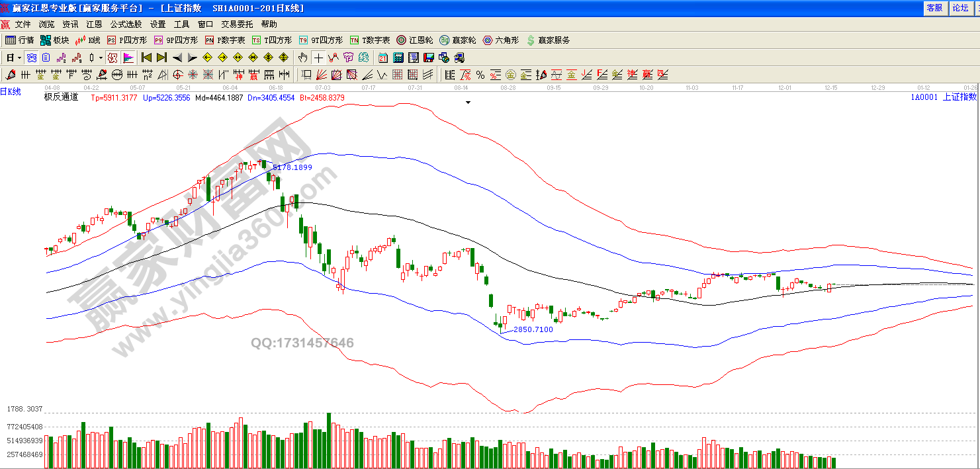Toggle the crosshair cursor button
This screenshot has width=980, height=469.
[x=318, y=58]
